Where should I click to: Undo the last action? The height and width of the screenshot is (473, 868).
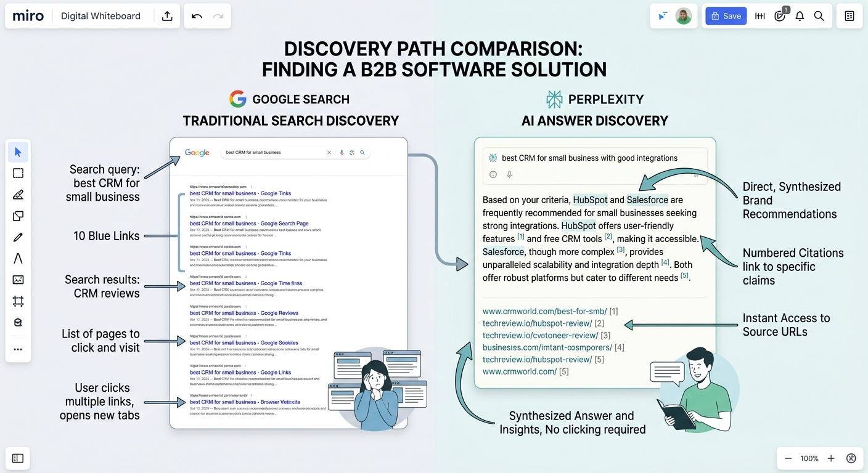pyautogui.click(x=197, y=16)
